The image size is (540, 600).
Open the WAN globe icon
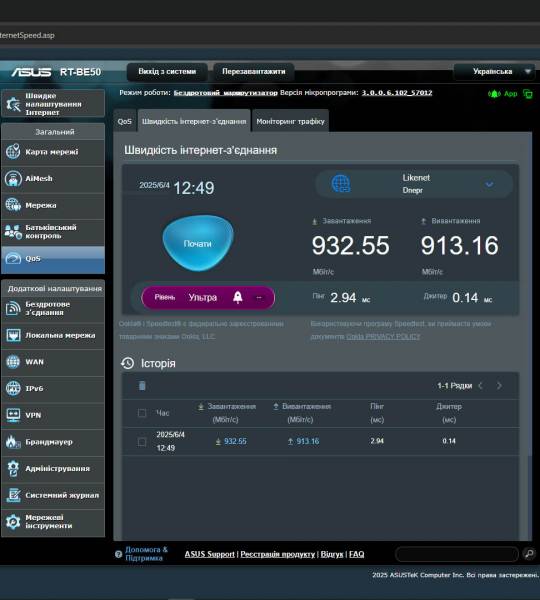click(x=13, y=362)
